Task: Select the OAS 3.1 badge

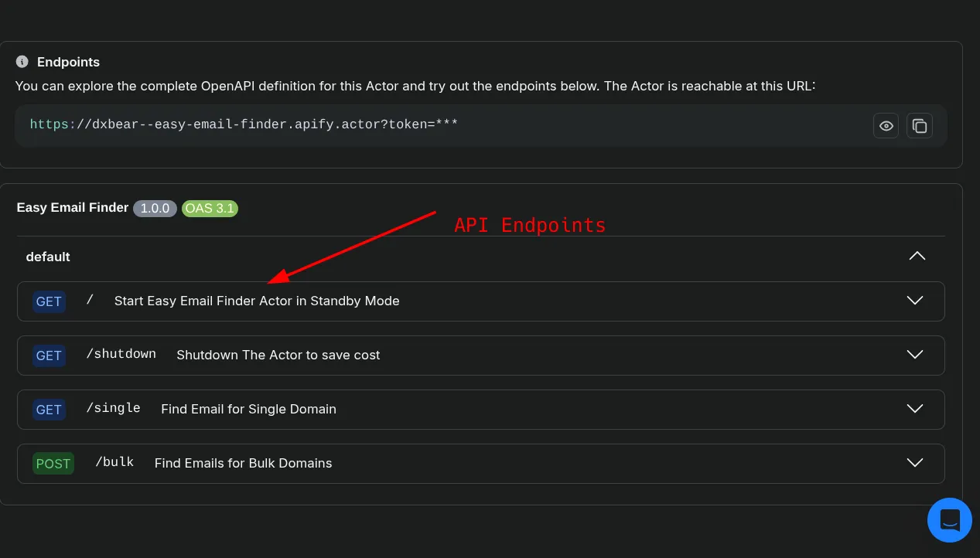Action: (210, 208)
